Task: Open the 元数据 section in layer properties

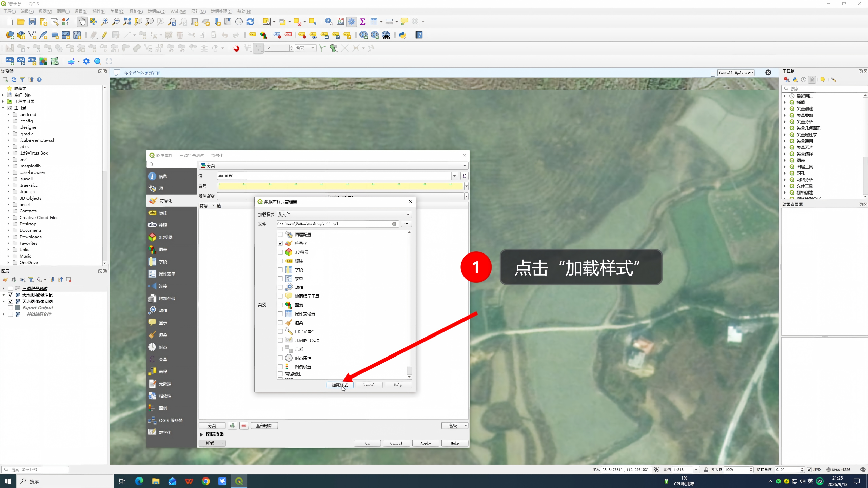Action: click(x=172, y=384)
